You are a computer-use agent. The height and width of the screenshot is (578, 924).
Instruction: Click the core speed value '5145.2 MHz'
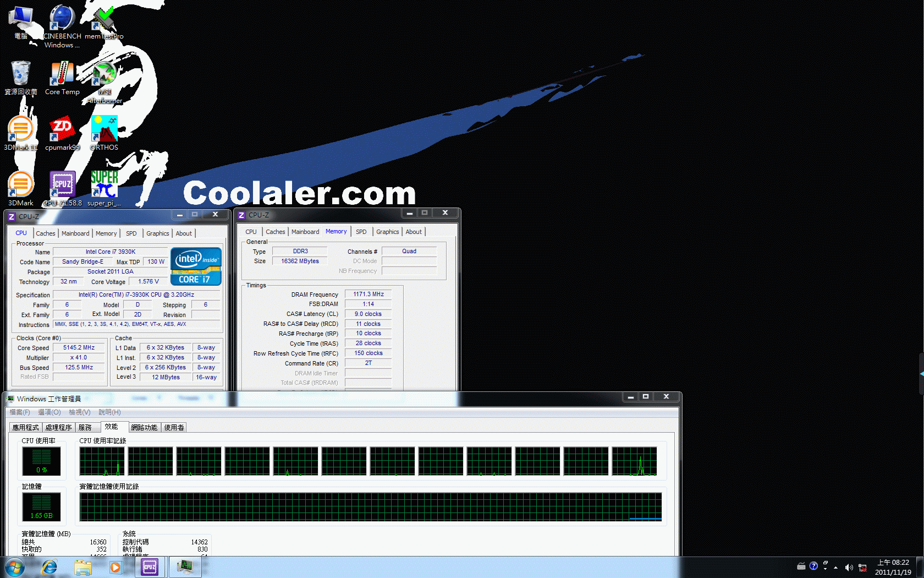point(79,347)
